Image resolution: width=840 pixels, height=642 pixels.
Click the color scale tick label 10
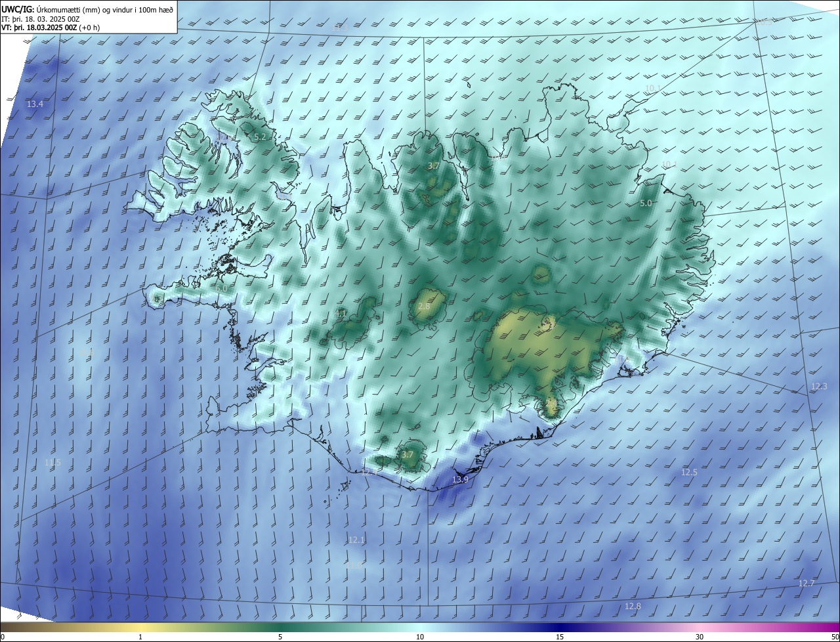[x=420, y=637]
